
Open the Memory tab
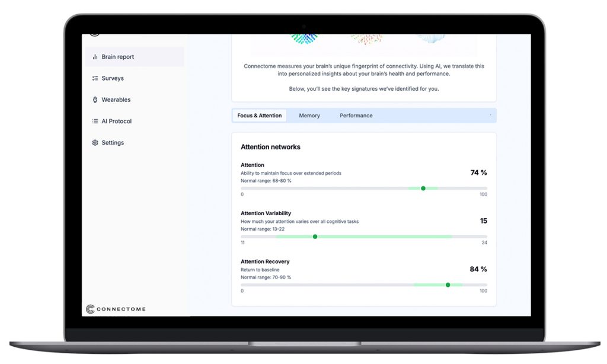click(309, 116)
